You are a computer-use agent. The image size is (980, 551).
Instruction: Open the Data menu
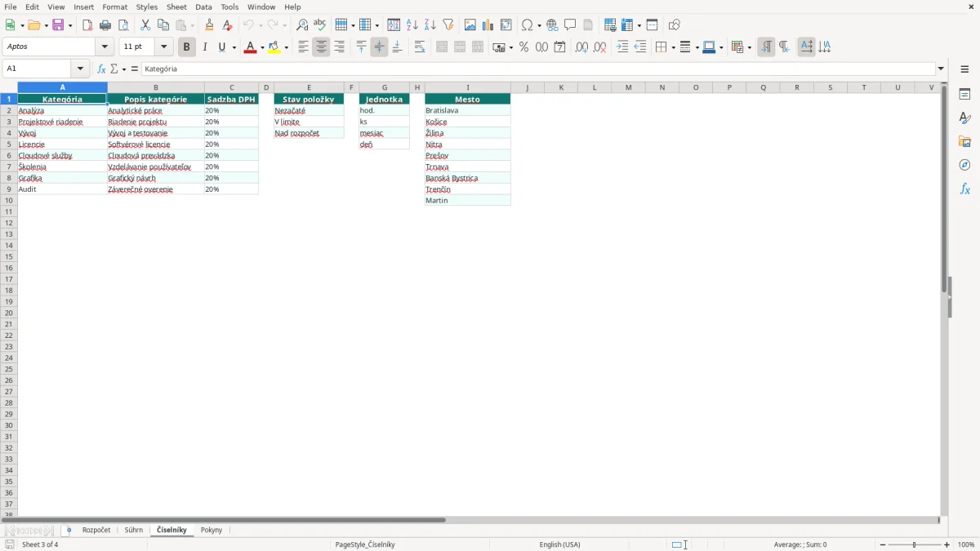[x=203, y=7]
